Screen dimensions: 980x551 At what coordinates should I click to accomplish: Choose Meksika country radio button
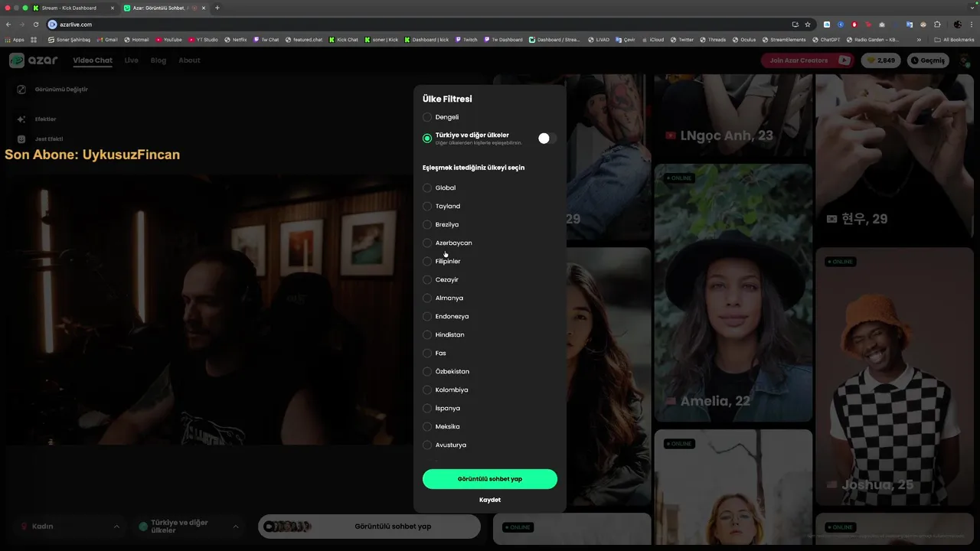click(427, 426)
